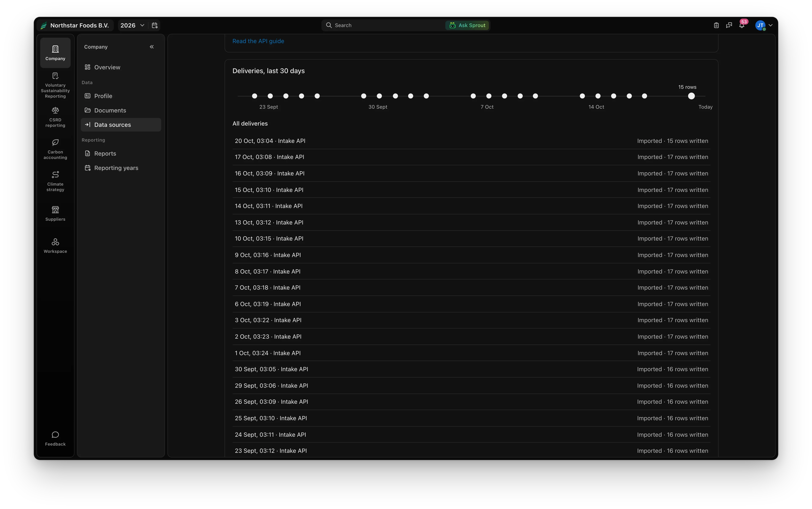Click the Northstar Foods B.V. logo

click(43, 25)
